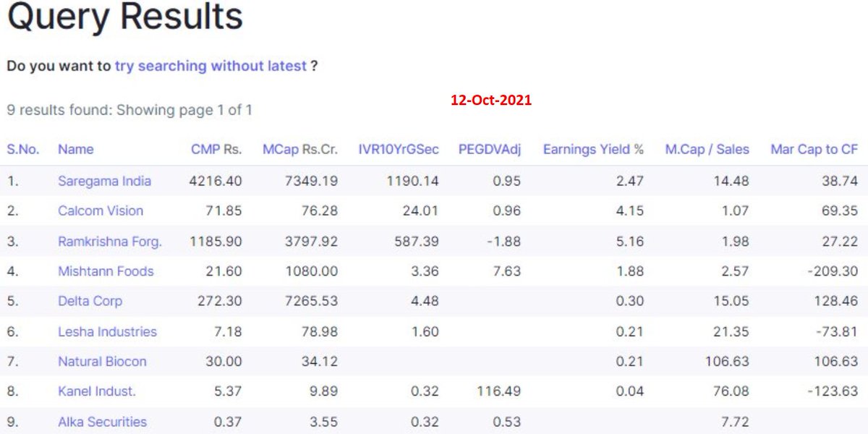
Task: Sort by M.Cap / Sales column header
Action: pos(707,150)
